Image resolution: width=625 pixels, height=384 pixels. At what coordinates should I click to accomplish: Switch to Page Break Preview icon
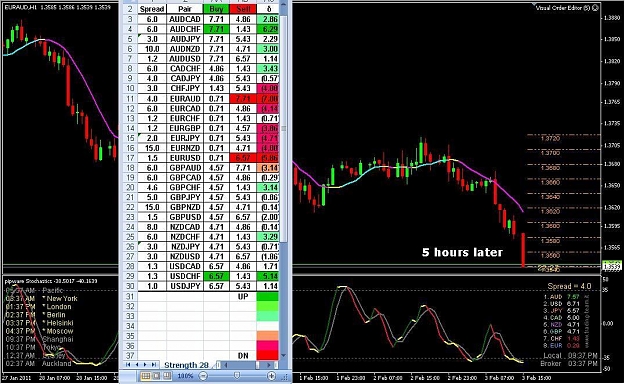pos(167,376)
